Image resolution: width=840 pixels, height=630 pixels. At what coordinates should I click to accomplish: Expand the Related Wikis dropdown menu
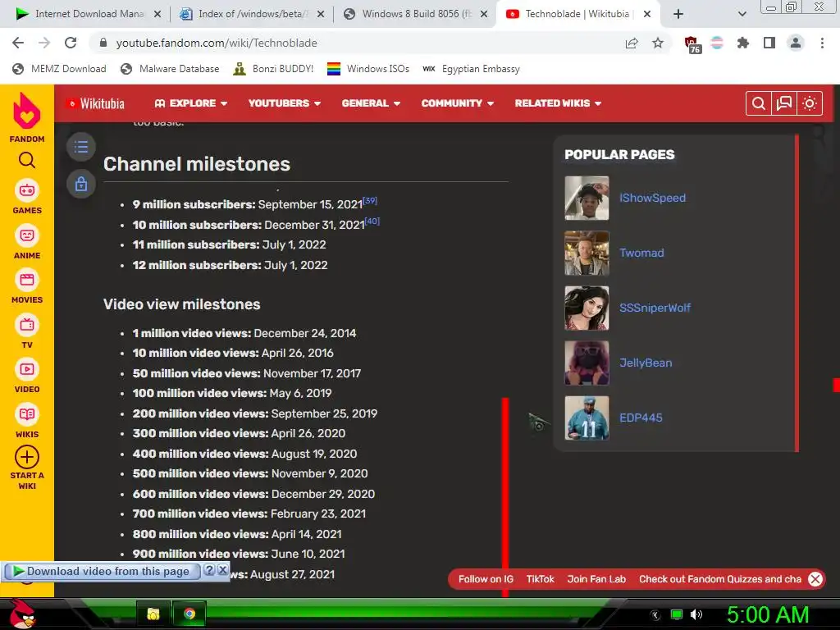(558, 103)
